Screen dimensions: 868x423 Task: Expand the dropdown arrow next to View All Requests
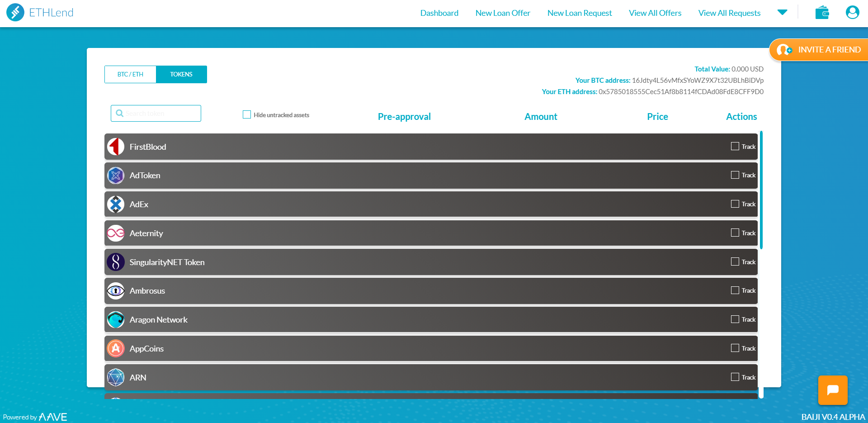783,12
